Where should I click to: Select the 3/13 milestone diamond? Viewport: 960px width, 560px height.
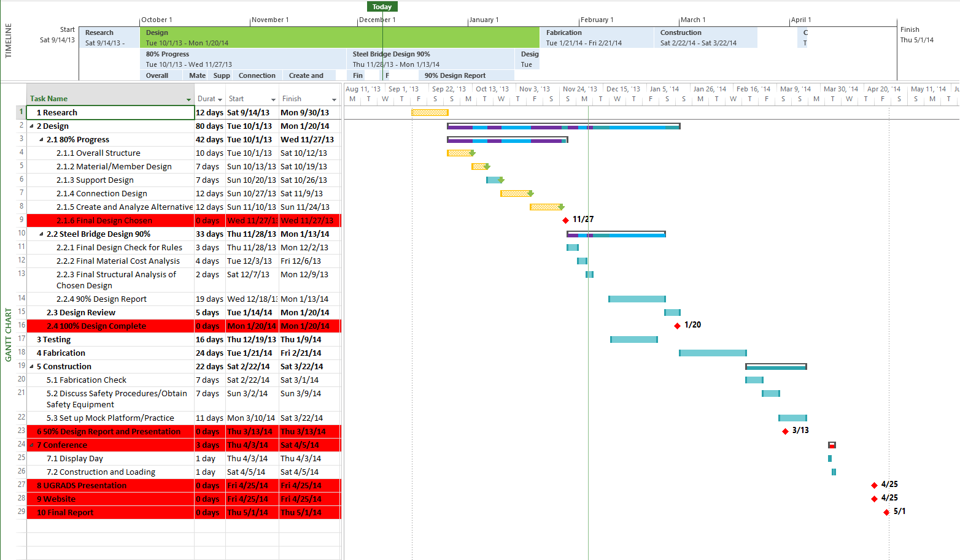(x=785, y=431)
